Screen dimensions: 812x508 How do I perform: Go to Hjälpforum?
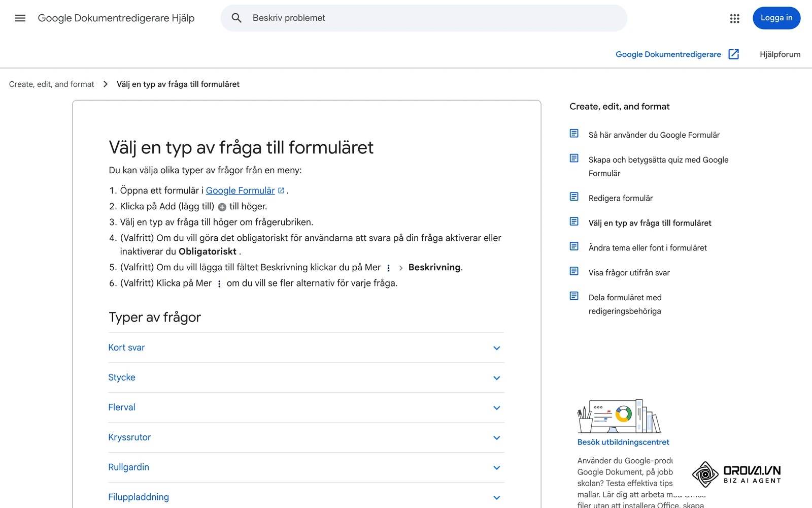pyautogui.click(x=780, y=54)
